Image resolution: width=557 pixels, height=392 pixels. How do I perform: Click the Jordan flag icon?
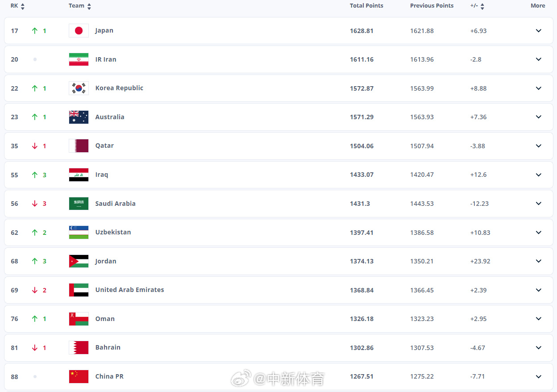(x=79, y=261)
